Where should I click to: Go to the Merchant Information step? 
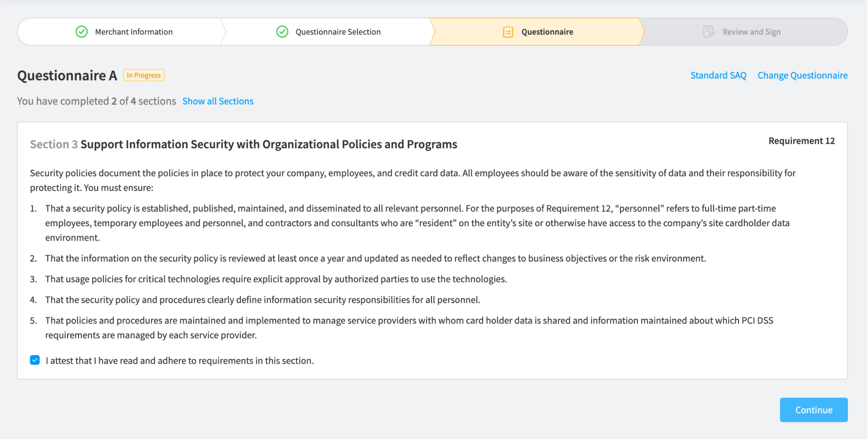tap(134, 32)
